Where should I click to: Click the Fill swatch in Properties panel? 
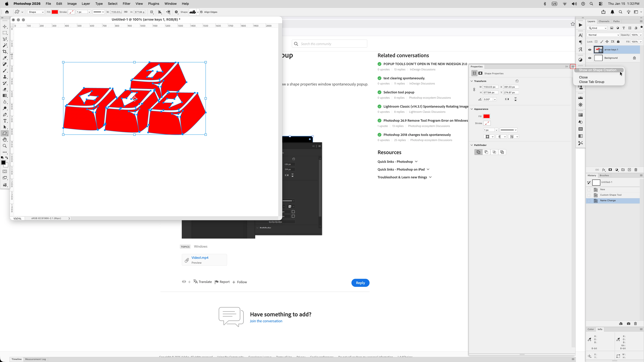[487, 116]
